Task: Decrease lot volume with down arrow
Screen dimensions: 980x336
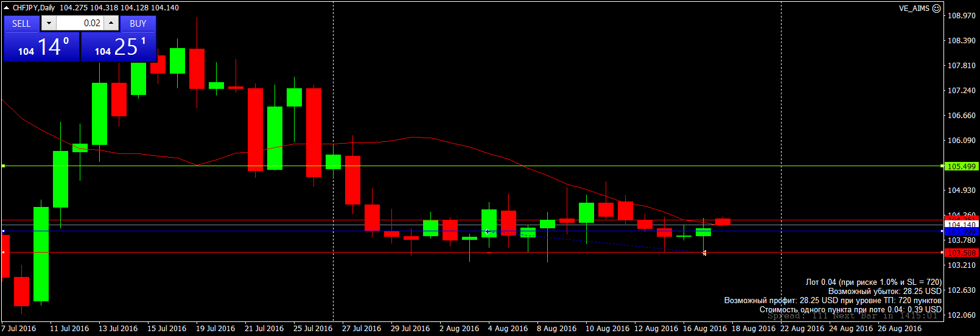Action: point(49,23)
